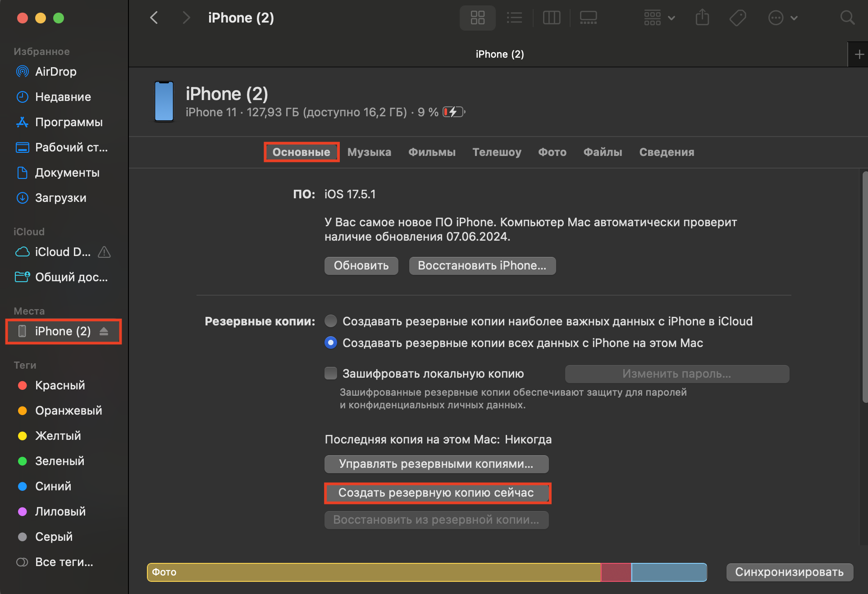This screenshot has height=594, width=868.
Task: Enable Зашифровать локальную копию checkbox
Action: (x=331, y=374)
